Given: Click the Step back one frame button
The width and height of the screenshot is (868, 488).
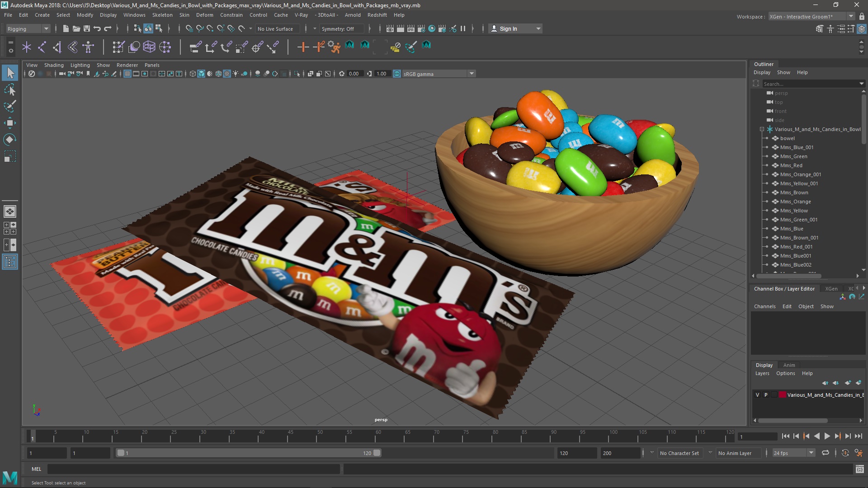Looking at the screenshot, I should coord(796,436).
